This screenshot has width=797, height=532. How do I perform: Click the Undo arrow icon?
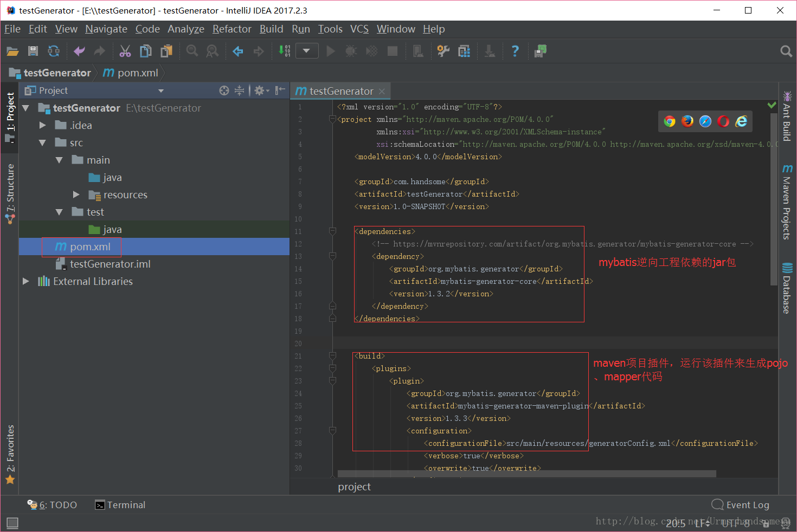79,51
